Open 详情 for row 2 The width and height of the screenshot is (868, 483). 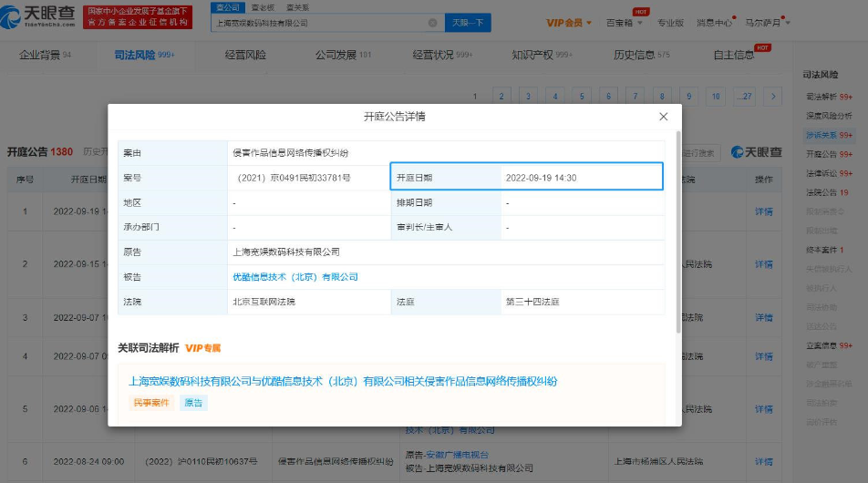coord(764,264)
